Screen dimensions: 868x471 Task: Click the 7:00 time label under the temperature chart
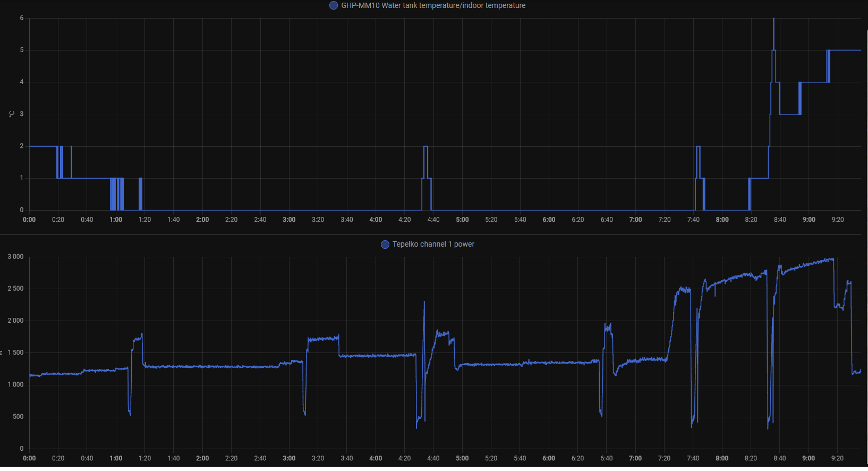coord(635,220)
